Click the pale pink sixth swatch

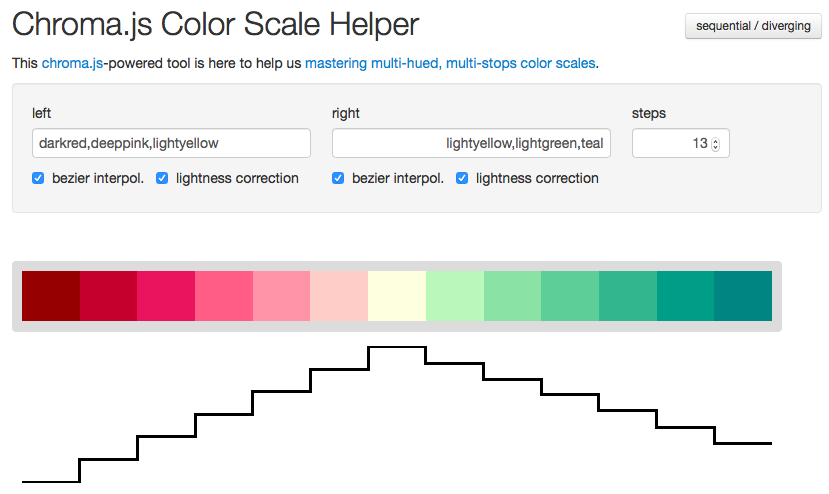point(339,296)
